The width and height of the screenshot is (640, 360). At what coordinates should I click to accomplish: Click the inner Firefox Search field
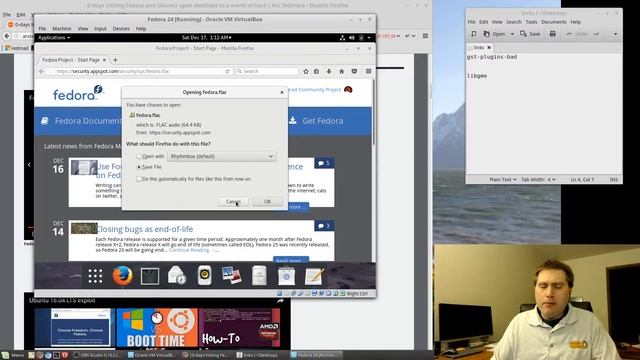267,71
